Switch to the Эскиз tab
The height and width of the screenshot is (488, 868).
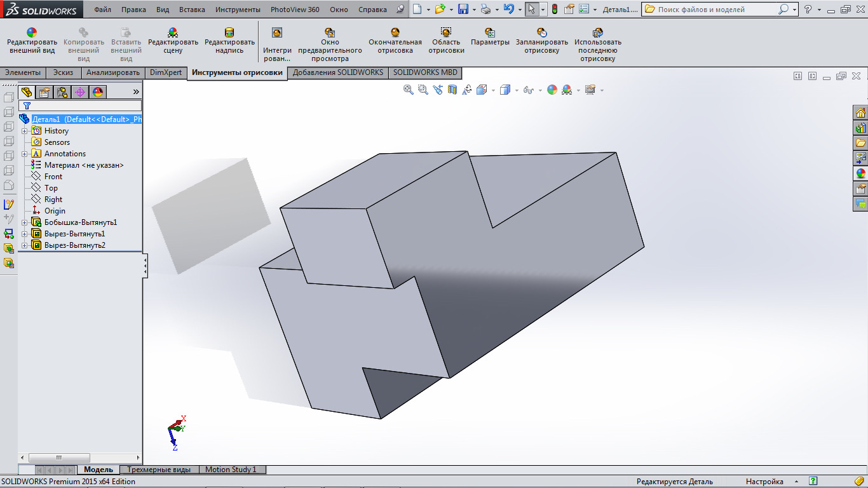[x=63, y=72]
